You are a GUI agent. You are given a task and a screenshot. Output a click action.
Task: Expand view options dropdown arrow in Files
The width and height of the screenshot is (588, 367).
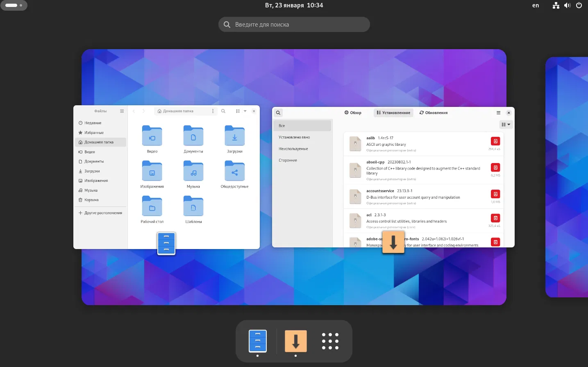click(245, 111)
